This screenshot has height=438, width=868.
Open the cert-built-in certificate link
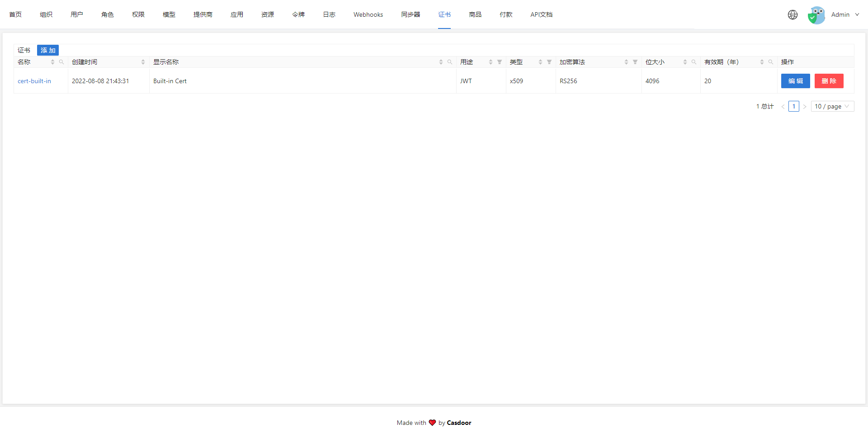34,81
